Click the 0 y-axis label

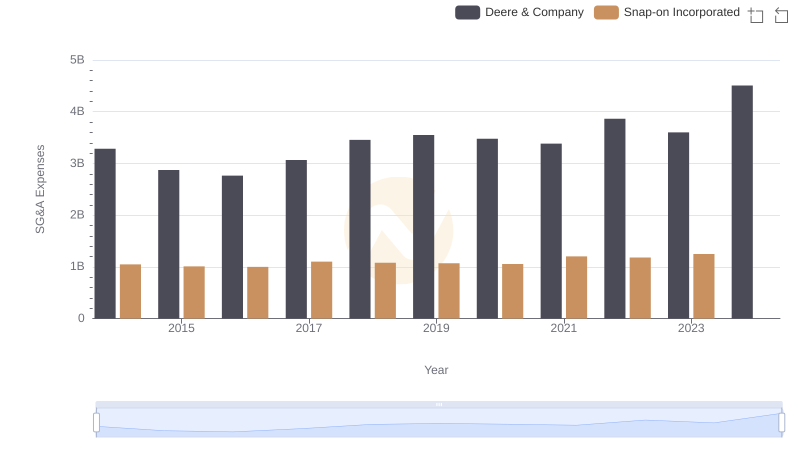tap(81, 318)
